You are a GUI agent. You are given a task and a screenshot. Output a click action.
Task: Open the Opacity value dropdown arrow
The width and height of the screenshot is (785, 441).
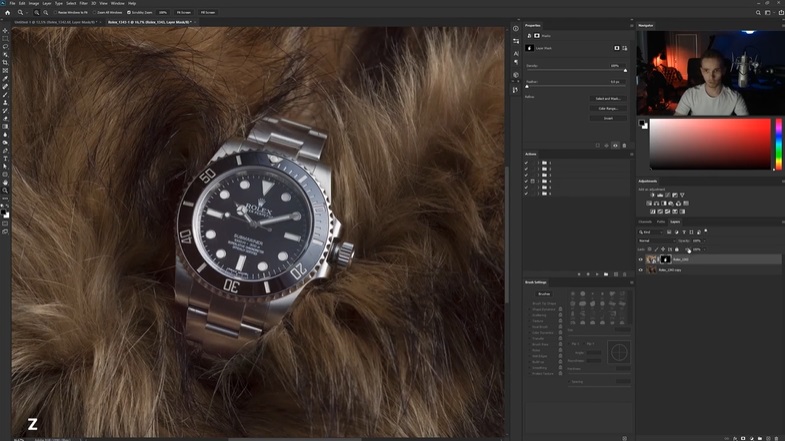tap(705, 241)
